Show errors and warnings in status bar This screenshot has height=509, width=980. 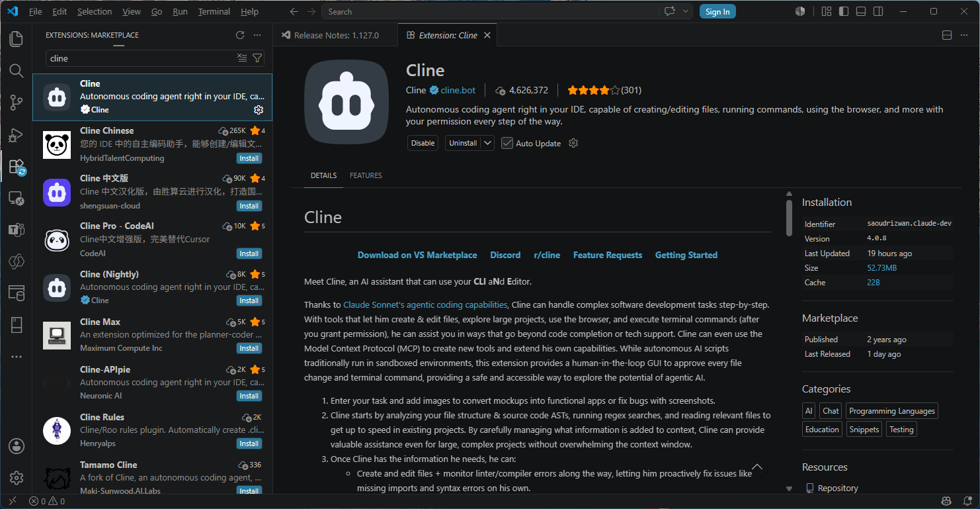point(47,501)
